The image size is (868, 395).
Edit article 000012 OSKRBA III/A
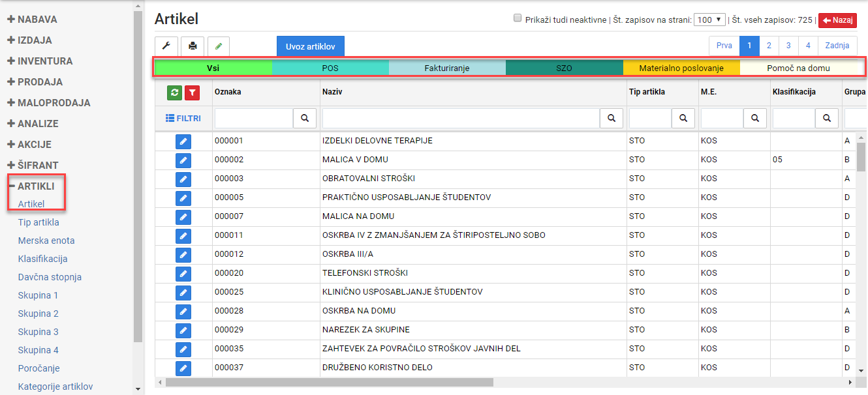(x=183, y=254)
